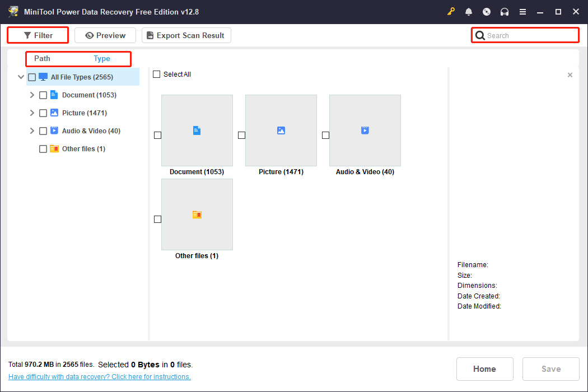Click the Filter funnel icon
Screen dimensions: 588x392
point(27,35)
